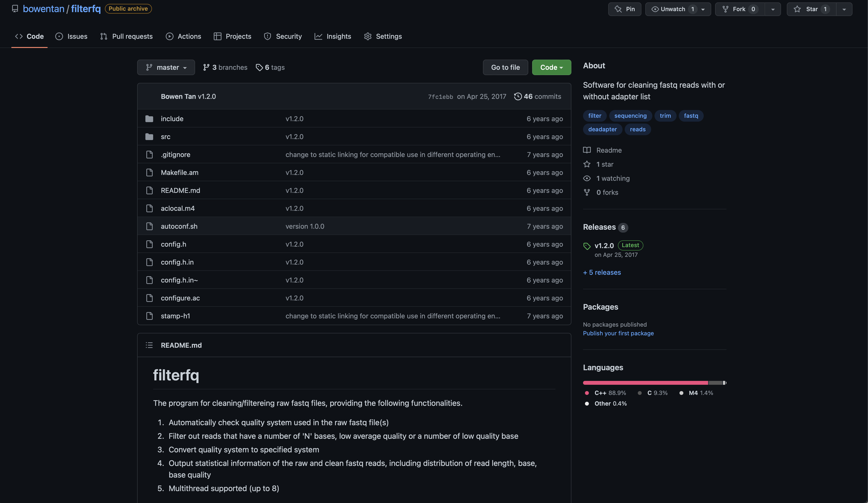
Task: Open the 46 commits history link
Action: (537, 96)
